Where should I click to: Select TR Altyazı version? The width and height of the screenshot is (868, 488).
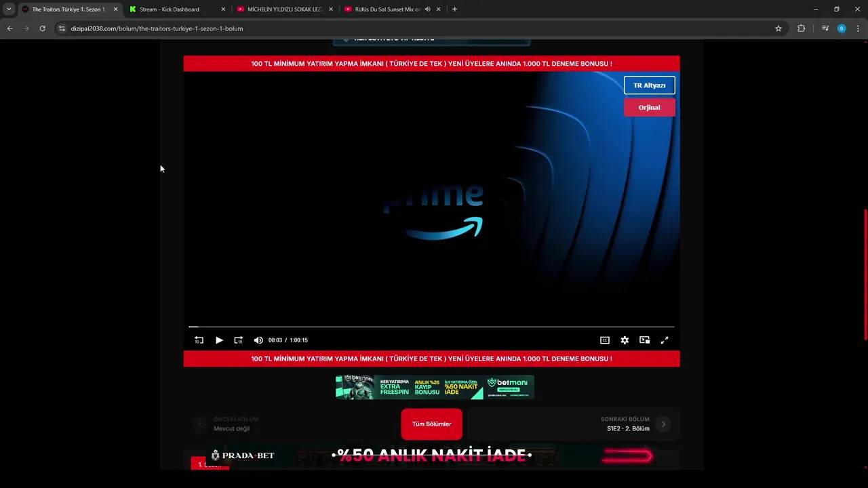click(649, 85)
